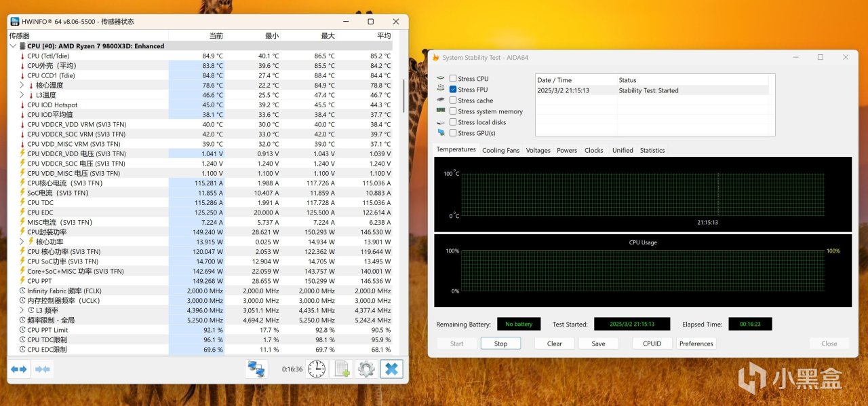Click the thermometer icon beside CPU IOD Hotspot
Viewport: 868px width, 406px height.
point(22,105)
